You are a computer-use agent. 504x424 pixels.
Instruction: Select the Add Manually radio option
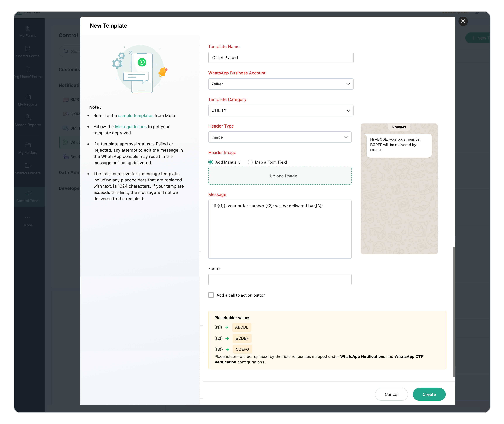point(211,162)
